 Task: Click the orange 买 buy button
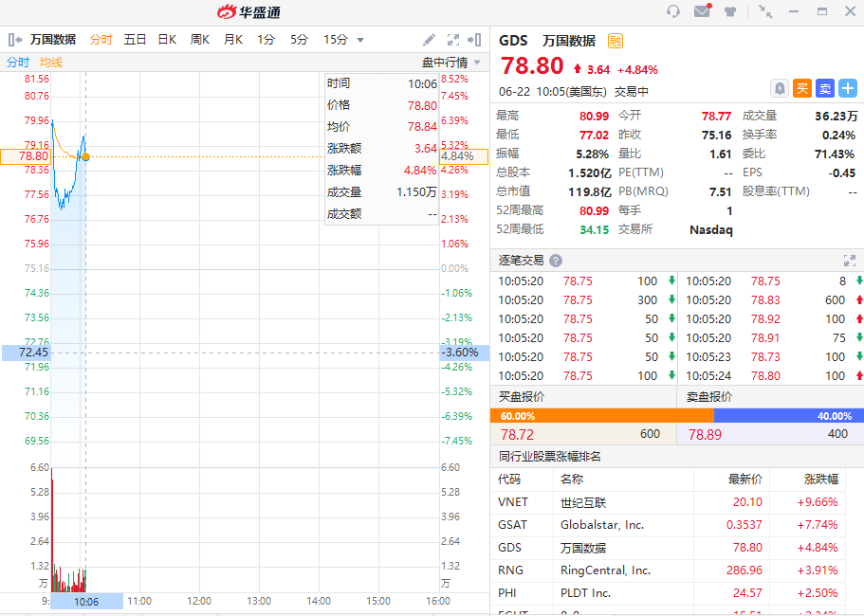[801, 88]
